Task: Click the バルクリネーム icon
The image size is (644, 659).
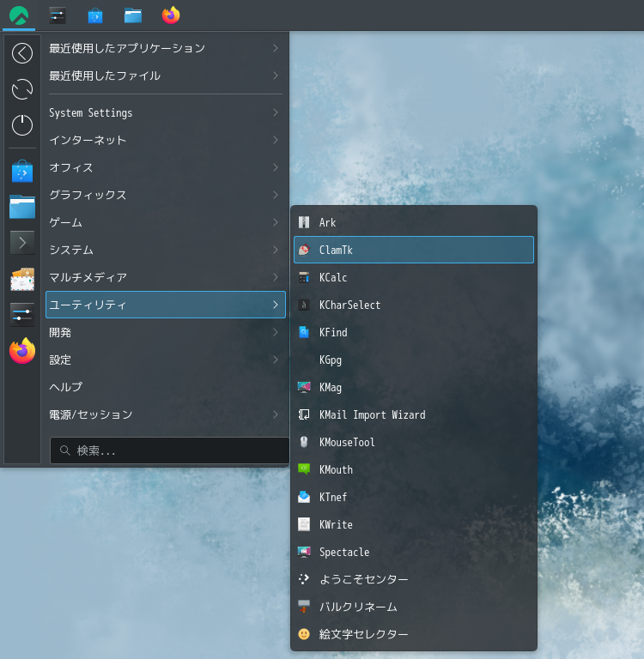Action: (304, 607)
